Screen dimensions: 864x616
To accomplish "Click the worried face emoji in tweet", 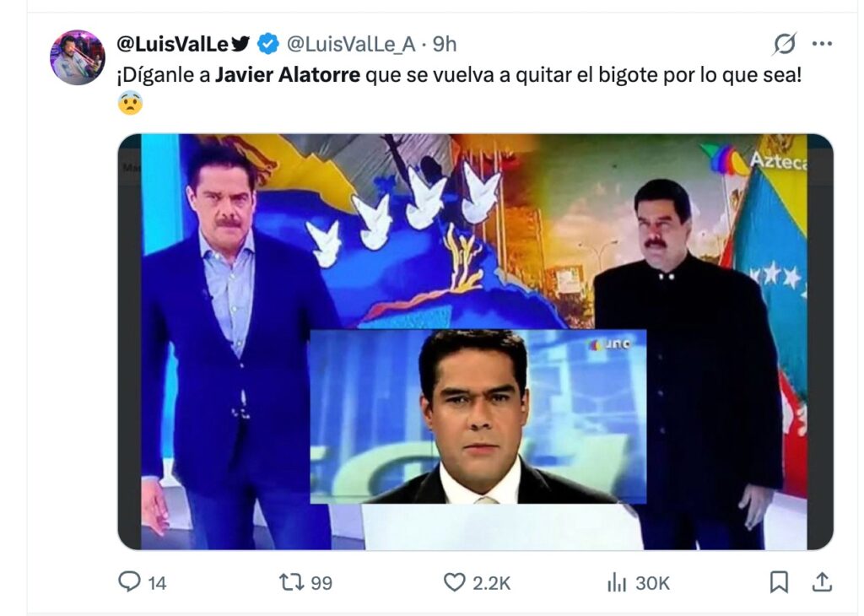I will click(x=130, y=103).
